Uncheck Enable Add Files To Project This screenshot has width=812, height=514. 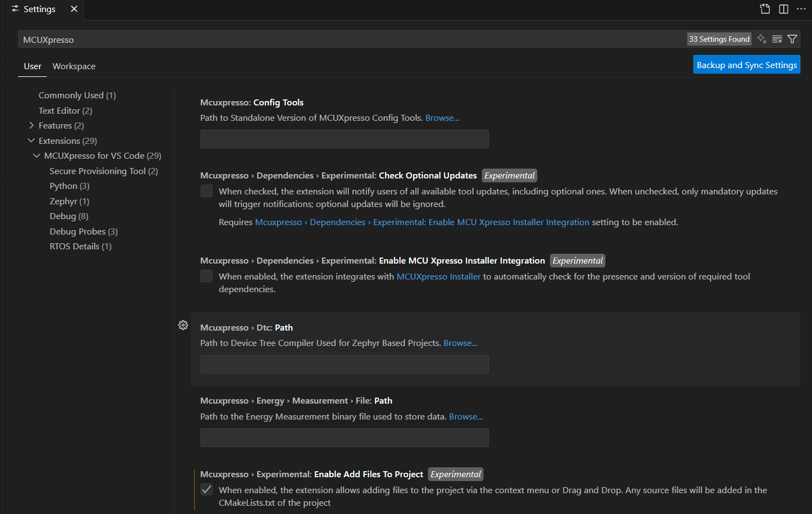tap(207, 490)
